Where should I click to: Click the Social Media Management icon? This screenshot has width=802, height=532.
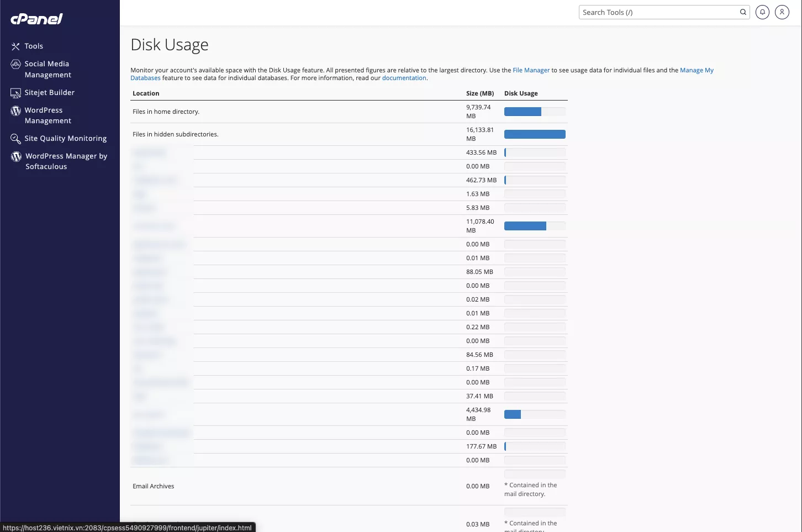15,65
